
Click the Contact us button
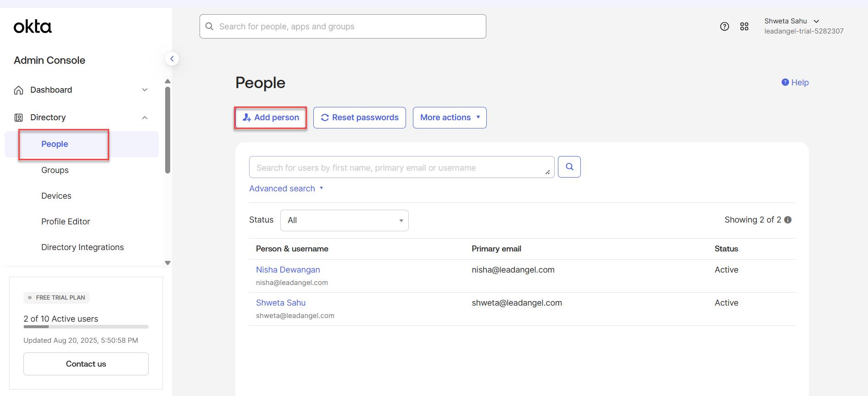point(86,364)
